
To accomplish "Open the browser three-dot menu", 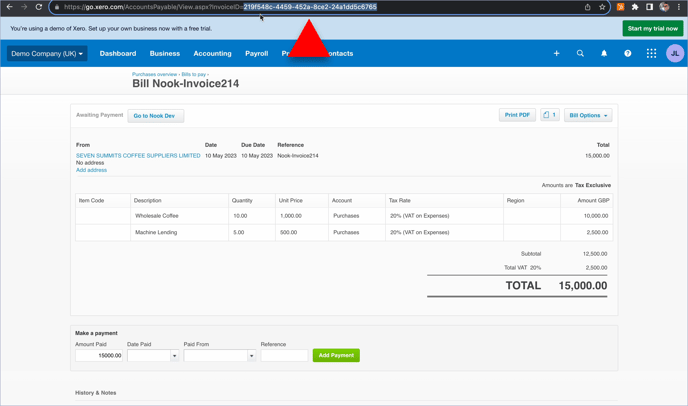I will [x=679, y=7].
